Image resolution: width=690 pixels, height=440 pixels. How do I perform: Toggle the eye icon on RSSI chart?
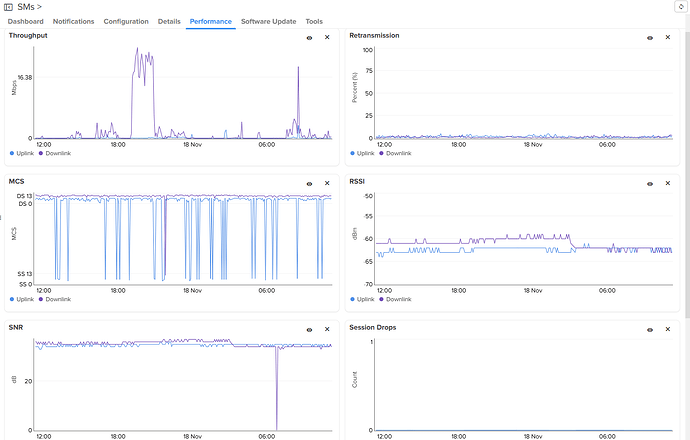tap(650, 184)
